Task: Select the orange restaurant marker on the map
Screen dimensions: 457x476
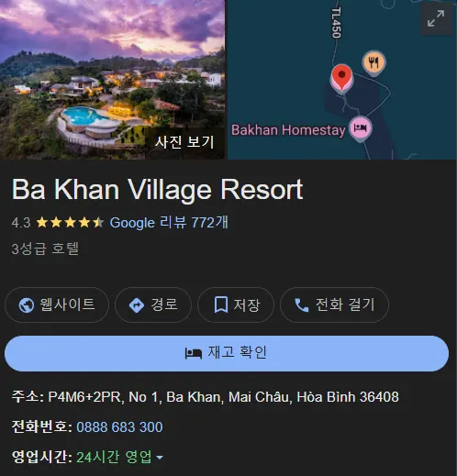Action: tap(373, 63)
